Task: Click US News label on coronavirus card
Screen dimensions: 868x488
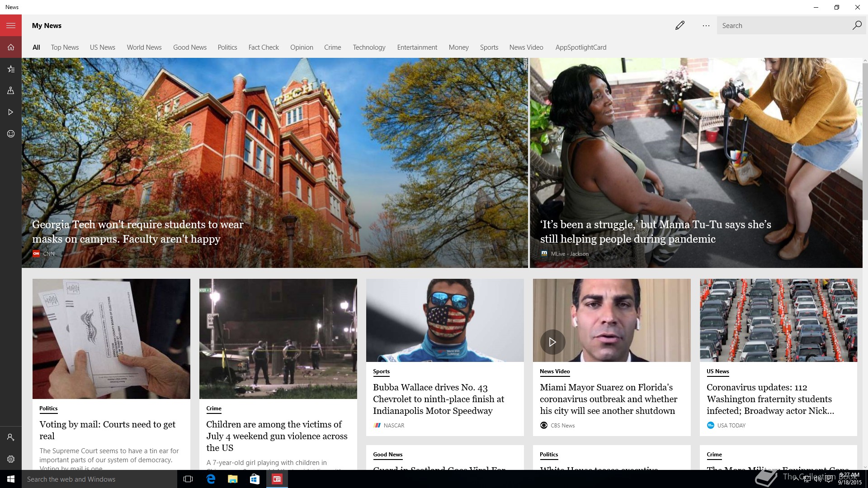Action: coord(718,371)
